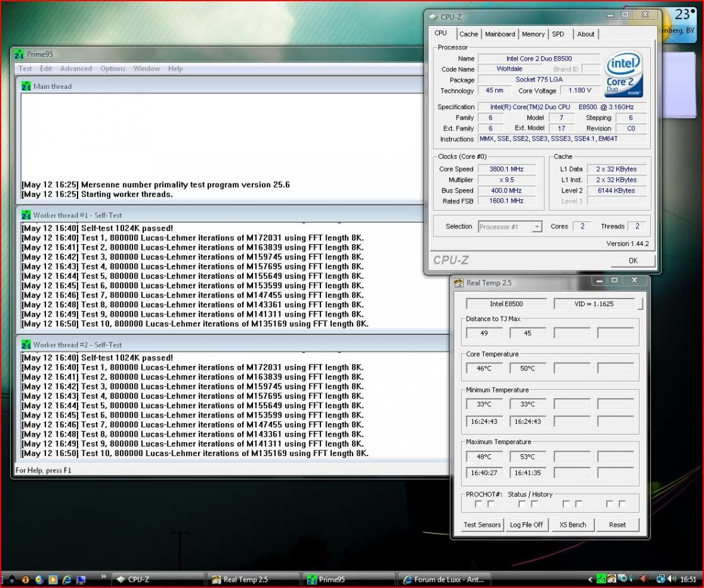Click the CPU-Z title bar icon

tap(433, 17)
